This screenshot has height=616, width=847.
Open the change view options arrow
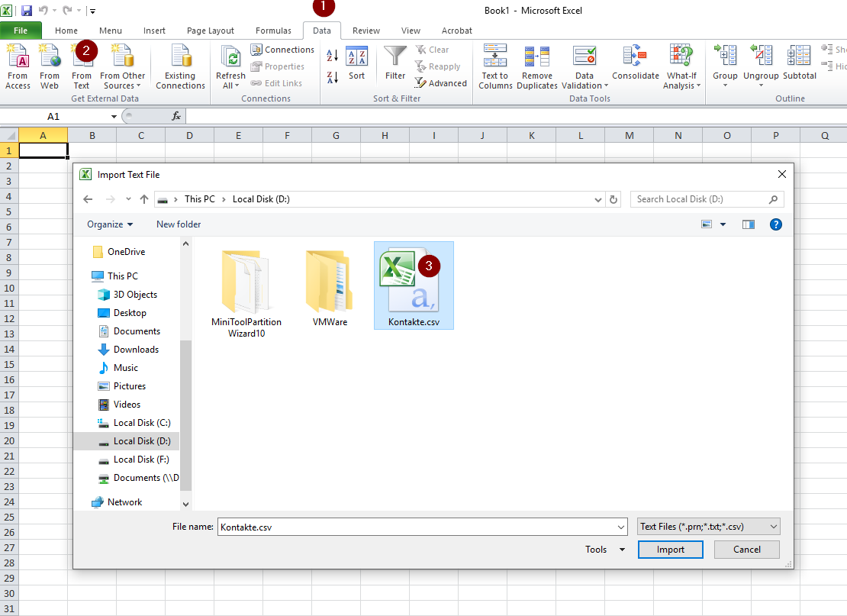pos(723,224)
